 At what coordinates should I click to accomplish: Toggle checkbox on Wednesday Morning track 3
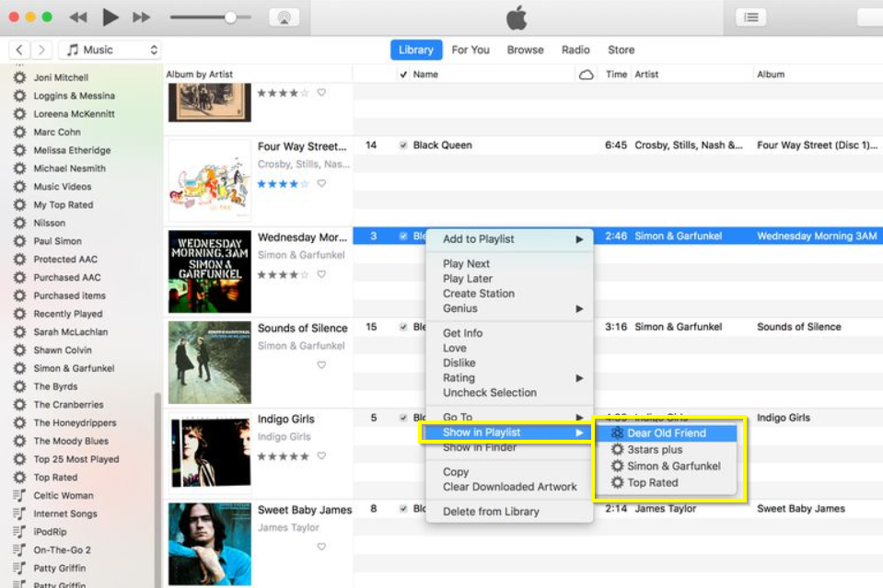coord(403,236)
